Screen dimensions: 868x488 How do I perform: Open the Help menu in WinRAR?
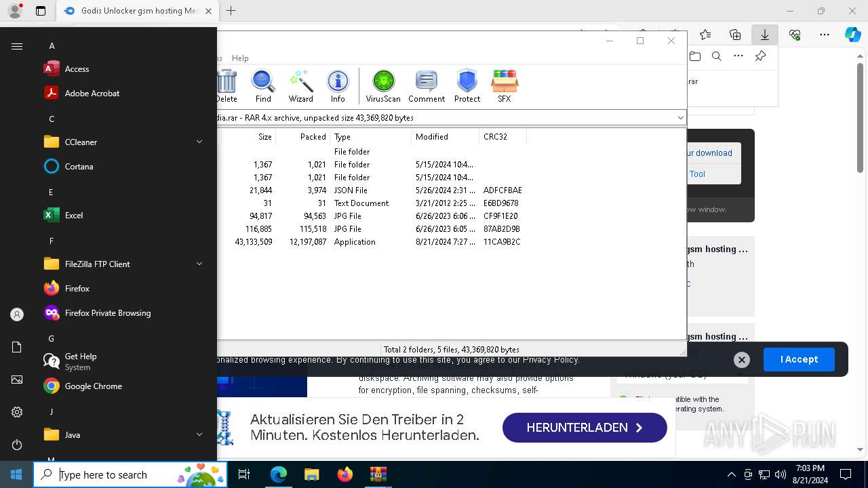point(240,58)
